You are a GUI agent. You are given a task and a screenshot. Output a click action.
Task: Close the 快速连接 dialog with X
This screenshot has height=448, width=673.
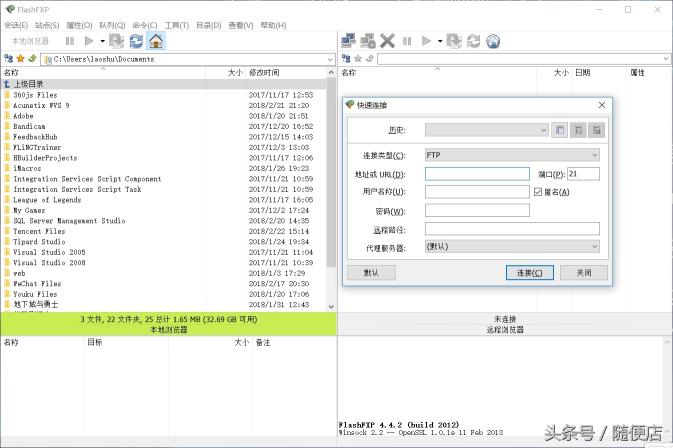pyautogui.click(x=602, y=105)
